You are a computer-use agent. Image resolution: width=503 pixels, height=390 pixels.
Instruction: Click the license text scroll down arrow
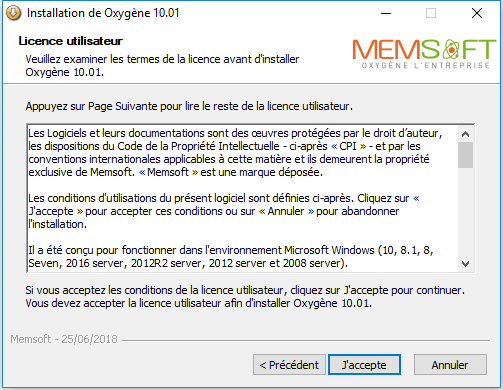coord(465,264)
